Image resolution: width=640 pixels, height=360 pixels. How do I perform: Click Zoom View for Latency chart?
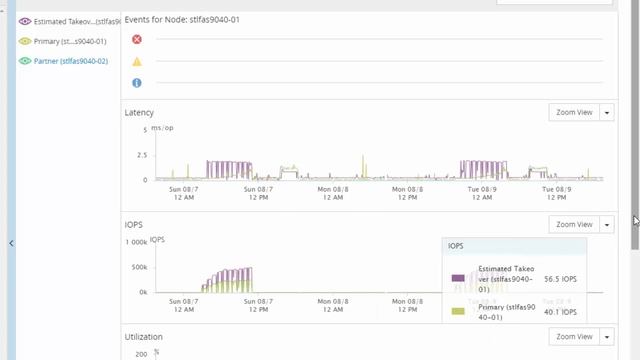[x=574, y=112]
